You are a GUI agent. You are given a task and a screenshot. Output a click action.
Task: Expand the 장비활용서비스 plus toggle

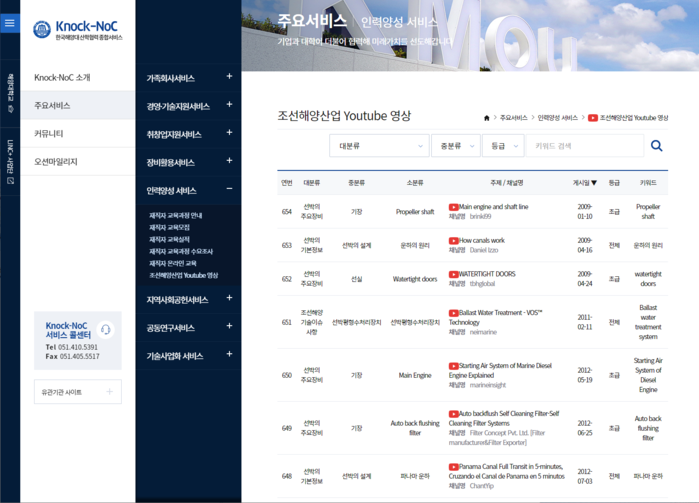[229, 161]
